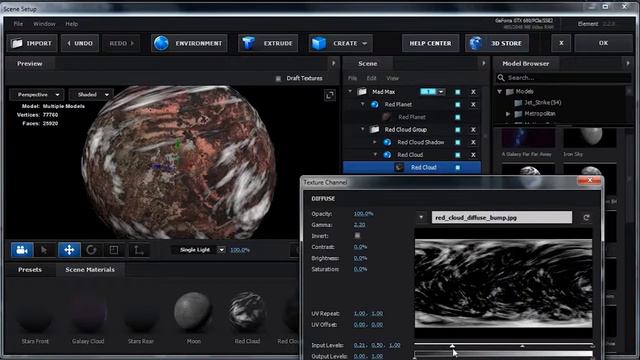Open the Perspective view dropdown

click(37, 95)
